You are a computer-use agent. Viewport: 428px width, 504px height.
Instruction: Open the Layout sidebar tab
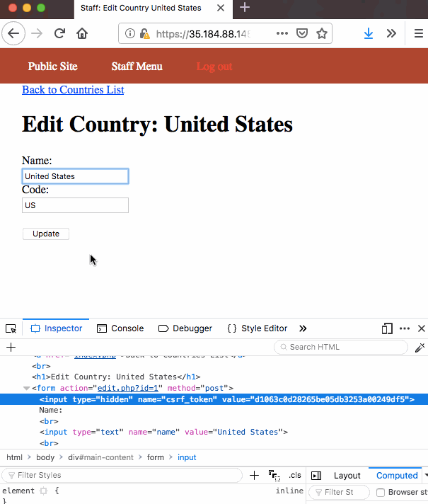[347, 476]
